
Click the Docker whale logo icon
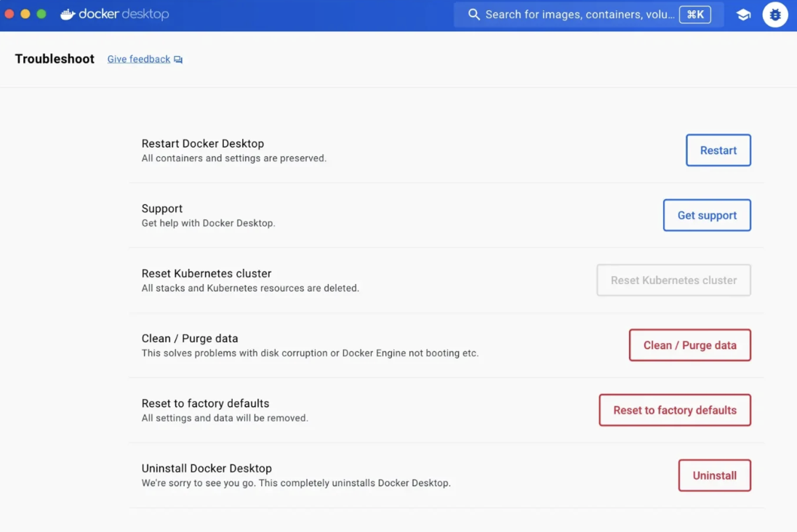coord(68,15)
